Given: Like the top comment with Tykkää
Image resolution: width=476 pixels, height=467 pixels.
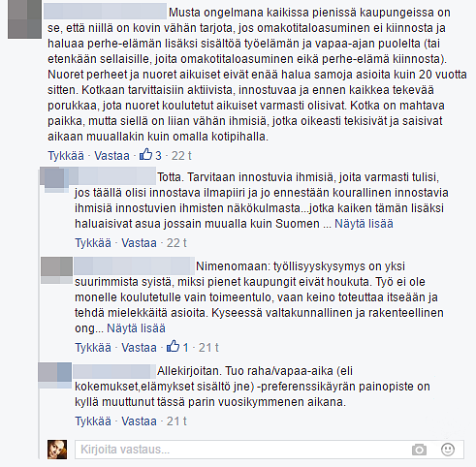Looking at the screenshot, I should 66,156.
